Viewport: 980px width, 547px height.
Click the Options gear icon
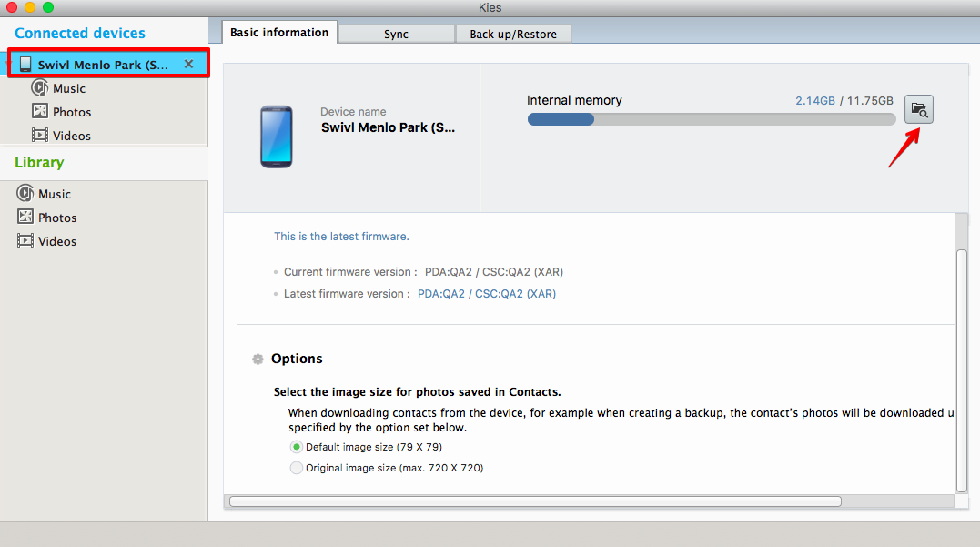click(x=258, y=360)
